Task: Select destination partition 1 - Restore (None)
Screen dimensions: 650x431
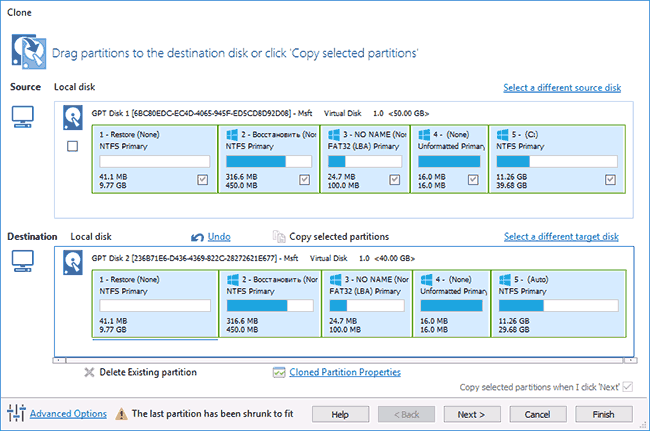Action: coord(155,304)
